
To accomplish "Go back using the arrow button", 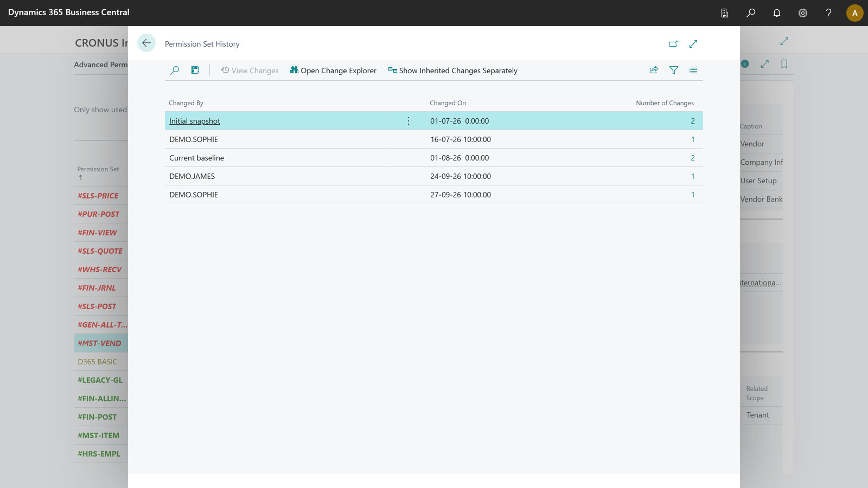I will [146, 43].
